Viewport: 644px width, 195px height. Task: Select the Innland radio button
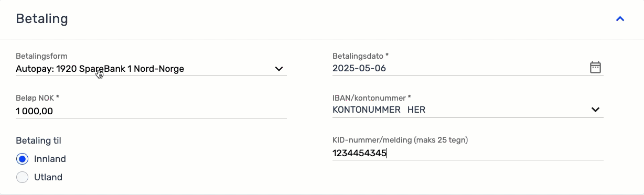point(22,159)
